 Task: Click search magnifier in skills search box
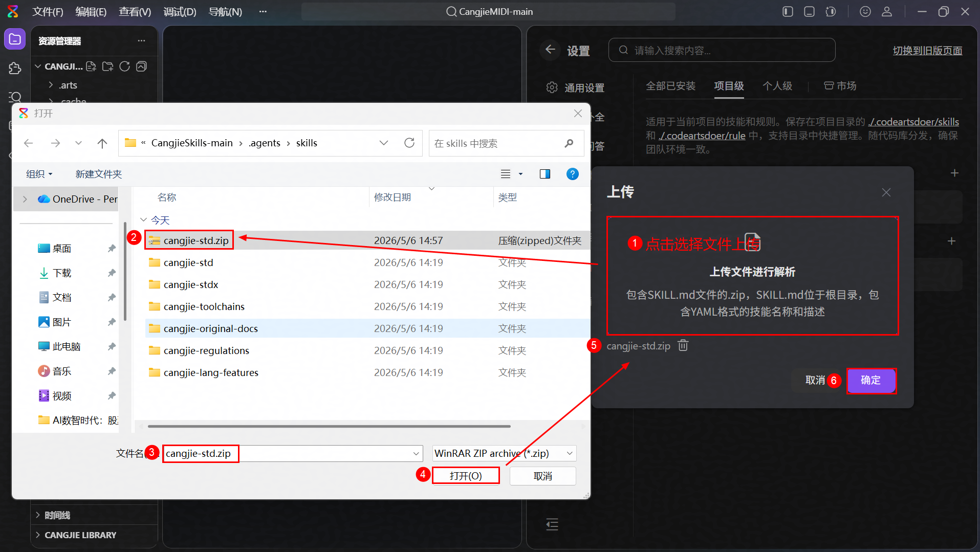569,143
